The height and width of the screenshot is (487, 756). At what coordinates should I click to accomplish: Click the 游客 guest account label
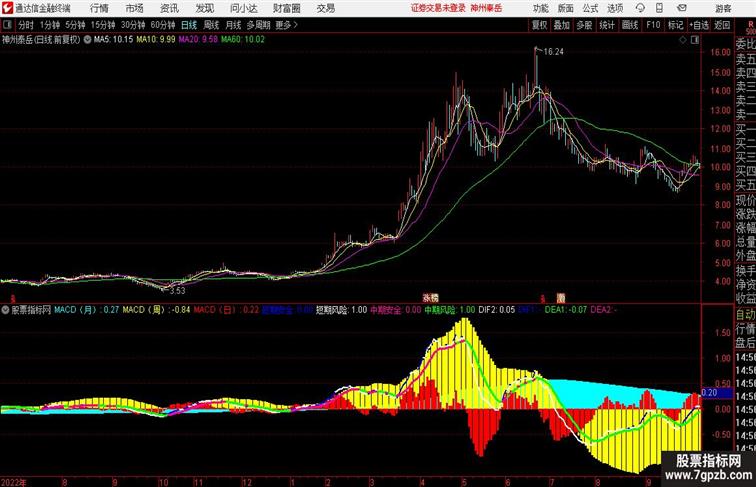[x=723, y=8]
